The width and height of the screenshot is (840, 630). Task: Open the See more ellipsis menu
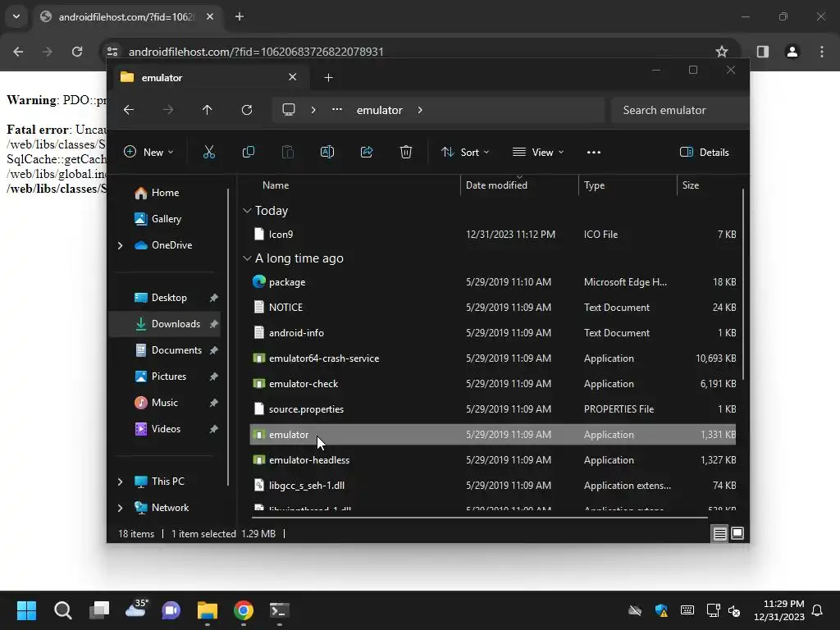tap(594, 152)
